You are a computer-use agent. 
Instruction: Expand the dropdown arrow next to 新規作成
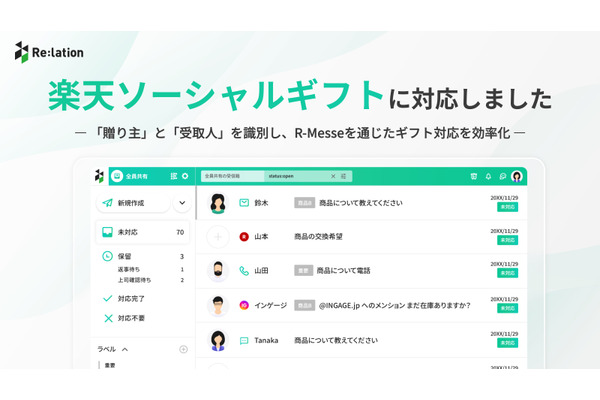tap(182, 203)
